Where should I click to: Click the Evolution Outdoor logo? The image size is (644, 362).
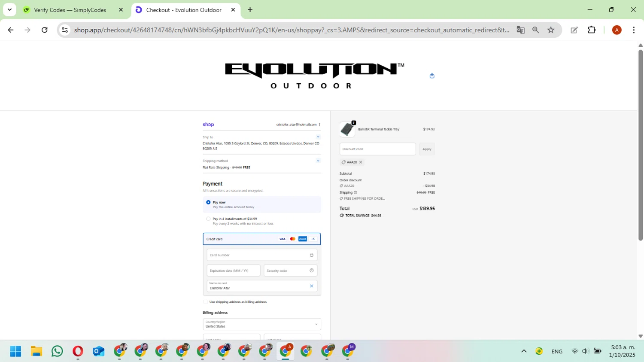[x=314, y=76]
